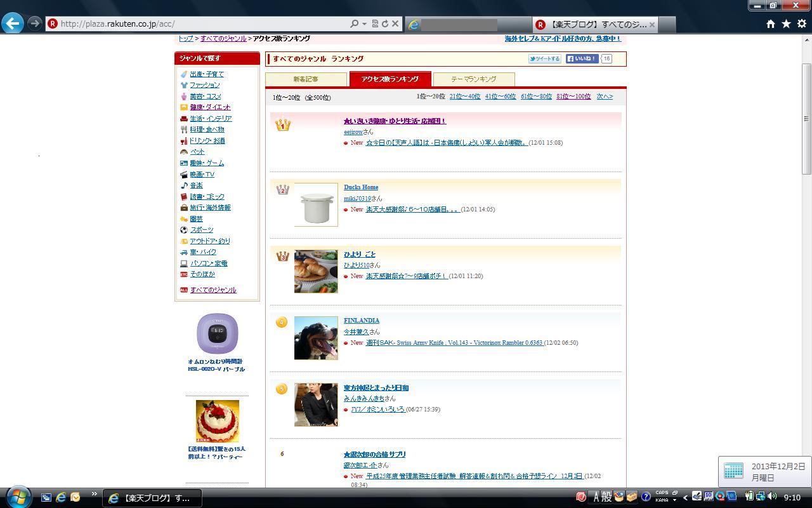812x508 pixels.
Task: Click the page vertical scrollbar thumb
Action: pyautogui.click(x=806, y=118)
